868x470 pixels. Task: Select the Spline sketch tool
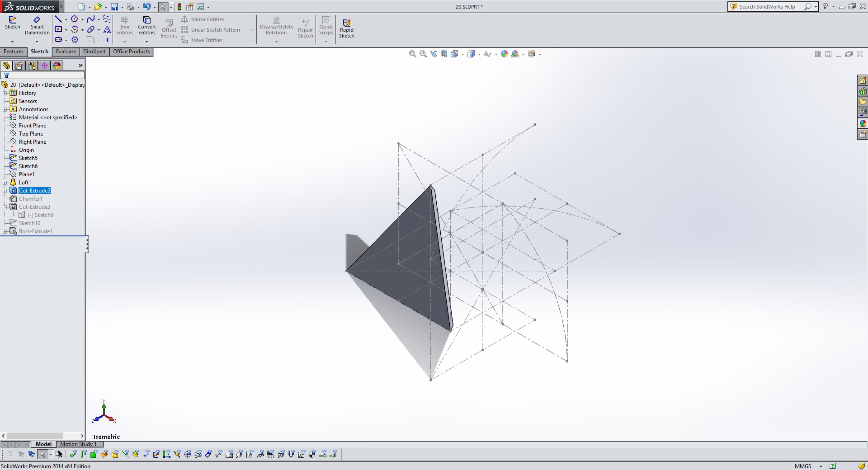coord(90,19)
